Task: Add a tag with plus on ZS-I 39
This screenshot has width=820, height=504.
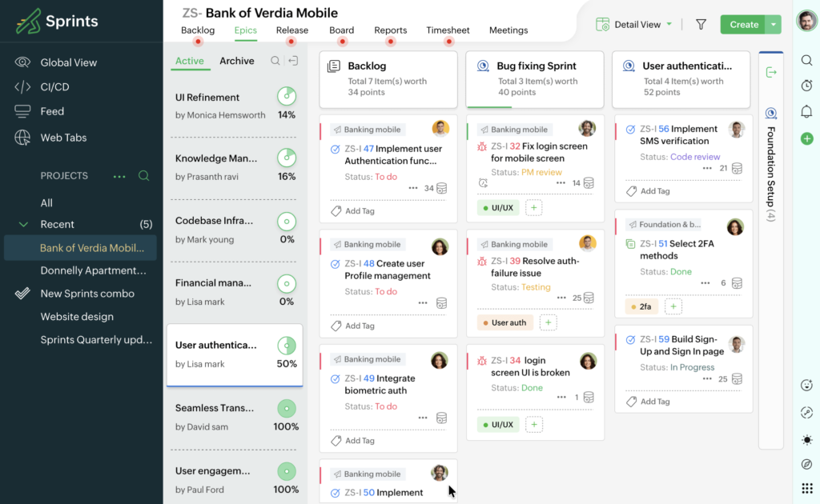Action: [548, 322]
